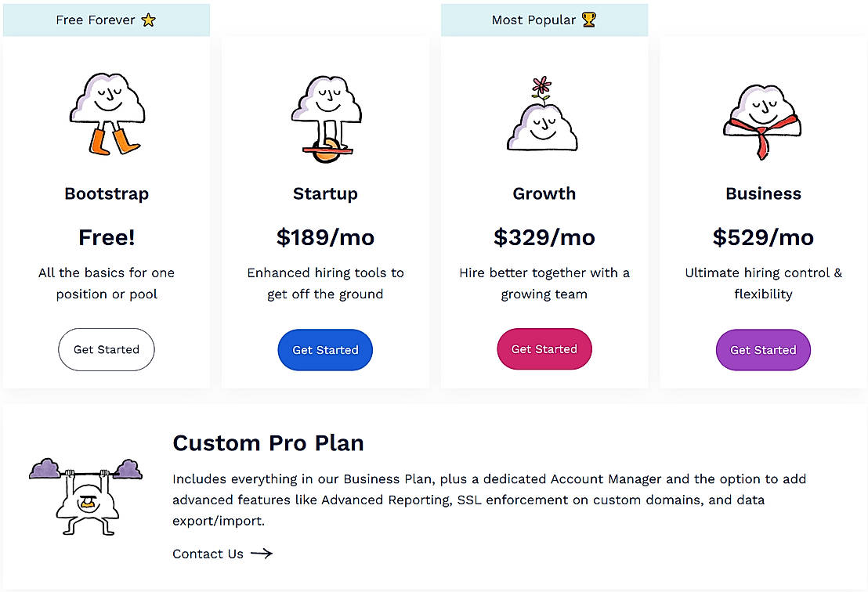Open the Contact Us link
Viewport: 868px width, 592px height.
pos(208,554)
